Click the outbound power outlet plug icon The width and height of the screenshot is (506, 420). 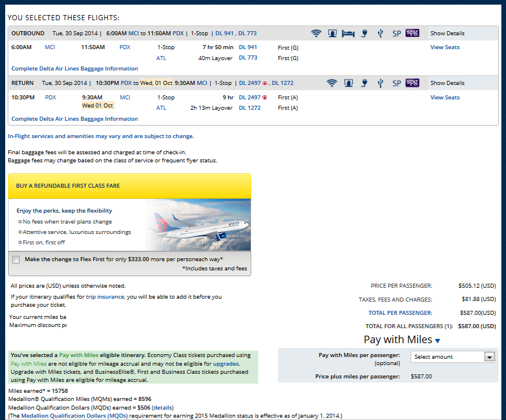(x=364, y=34)
